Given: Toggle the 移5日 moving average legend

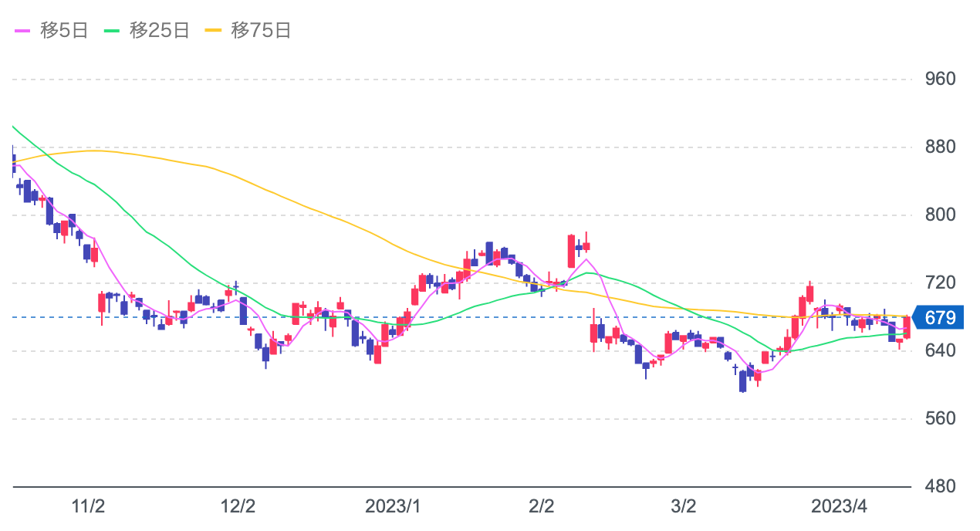Looking at the screenshot, I should (52, 31).
